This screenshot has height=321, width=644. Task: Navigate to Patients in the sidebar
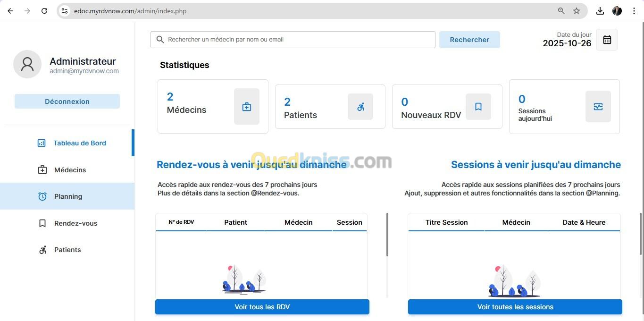(67, 250)
